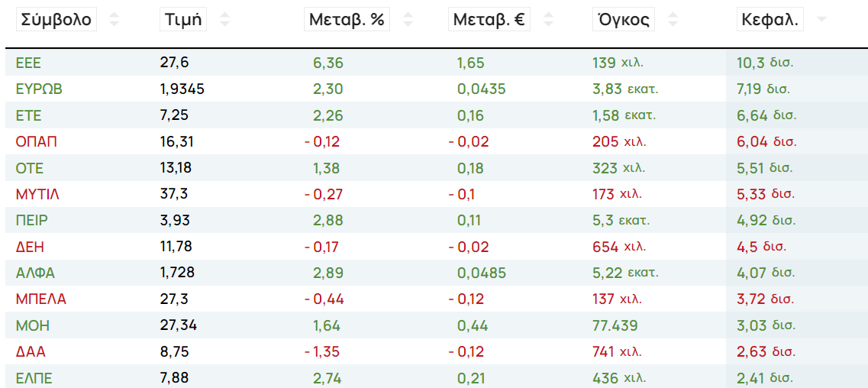Open the ΜΟΗ stock symbol
The height and width of the screenshot is (388, 868).
[33, 325]
